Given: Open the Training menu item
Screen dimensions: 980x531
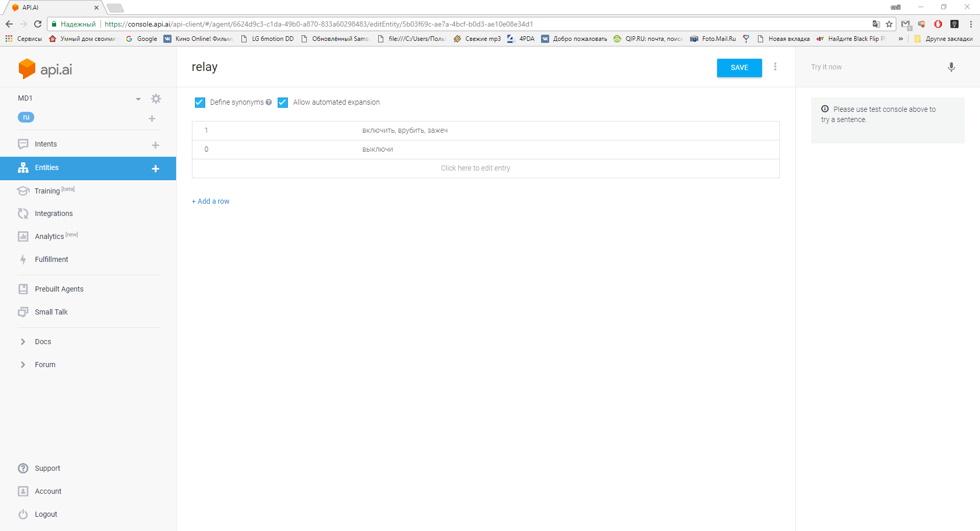Looking at the screenshot, I should pos(47,191).
